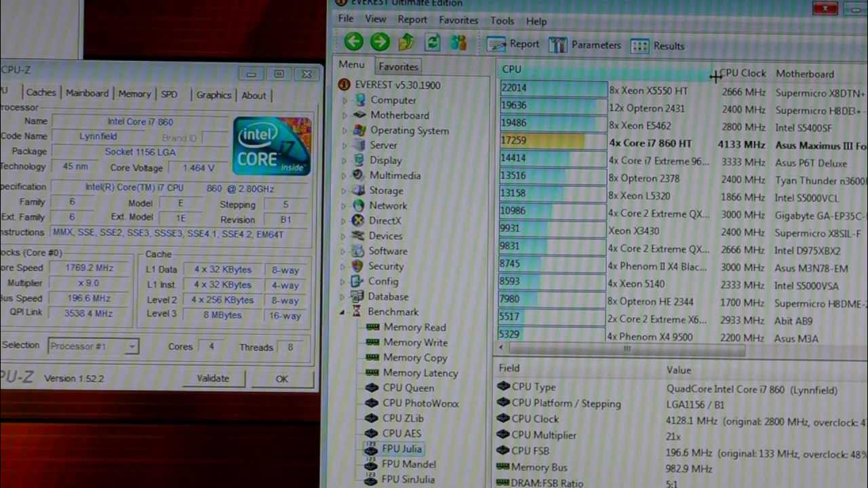Select the Security tree icon
868x488 pixels.
357,266
